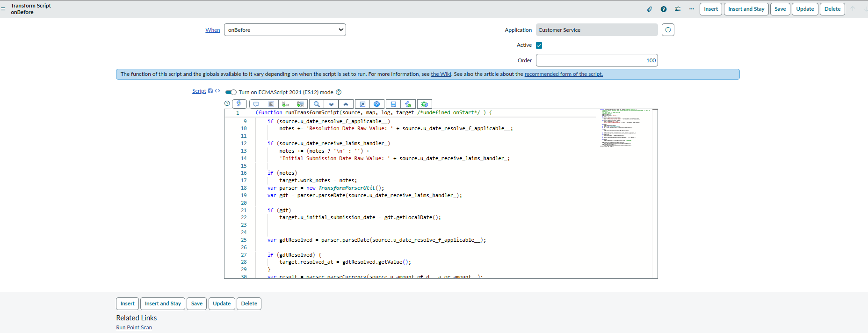Find previous using up chevron icon
868x333 pixels.
(346, 104)
